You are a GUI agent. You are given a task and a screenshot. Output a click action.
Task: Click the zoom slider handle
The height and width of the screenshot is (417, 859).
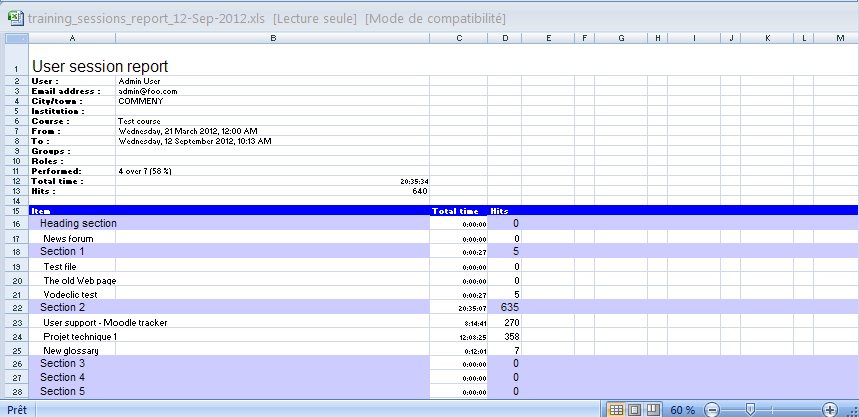[751, 409]
